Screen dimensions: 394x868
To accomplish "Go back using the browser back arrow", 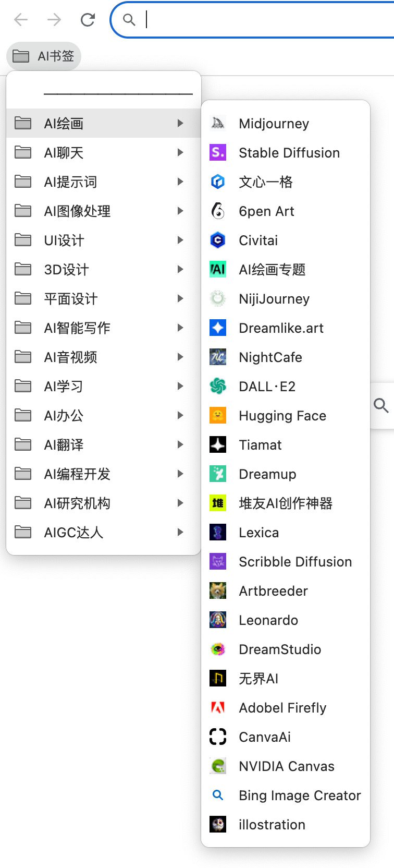I will pos(21,20).
